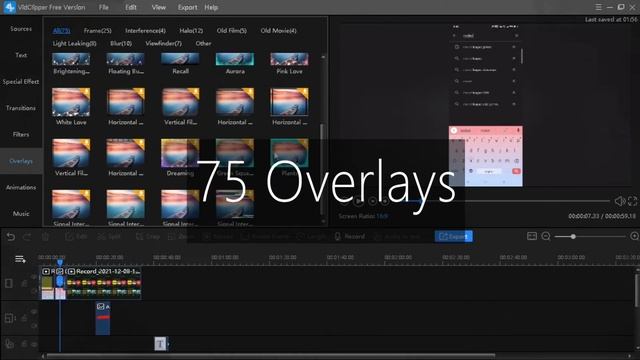This screenshot has width=640, height=360.
Task: Open the Edit menu
Action: click(131, 7)
